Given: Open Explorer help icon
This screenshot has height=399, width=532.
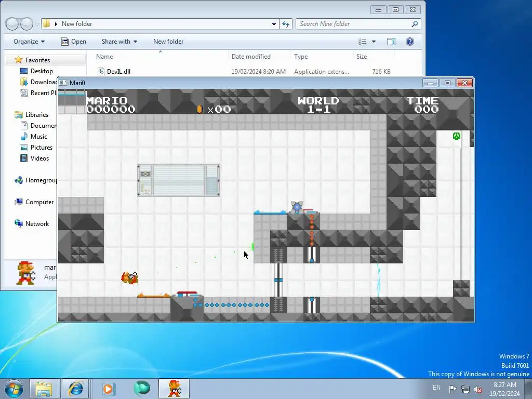Looking at the screenshot, I should point(410,42).
